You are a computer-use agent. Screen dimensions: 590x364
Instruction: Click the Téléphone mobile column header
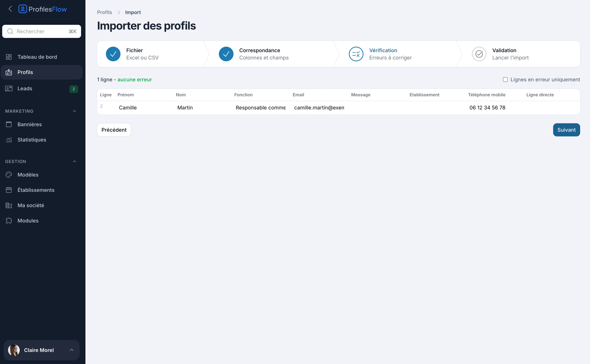(x=487, y=95)
